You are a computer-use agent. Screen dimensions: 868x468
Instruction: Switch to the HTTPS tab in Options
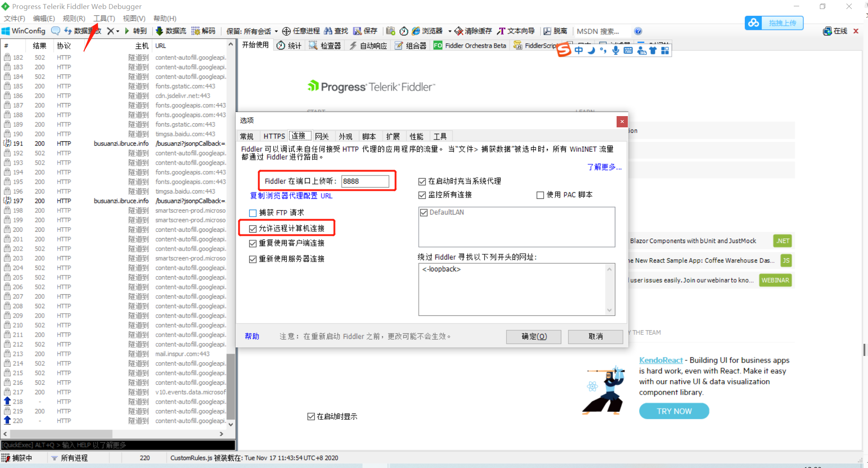(274, 136)
